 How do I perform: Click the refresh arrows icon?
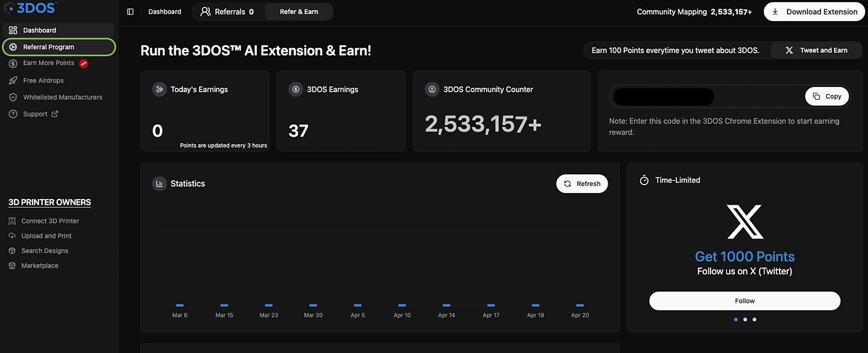pyautogui.click(x=568, y=184)
